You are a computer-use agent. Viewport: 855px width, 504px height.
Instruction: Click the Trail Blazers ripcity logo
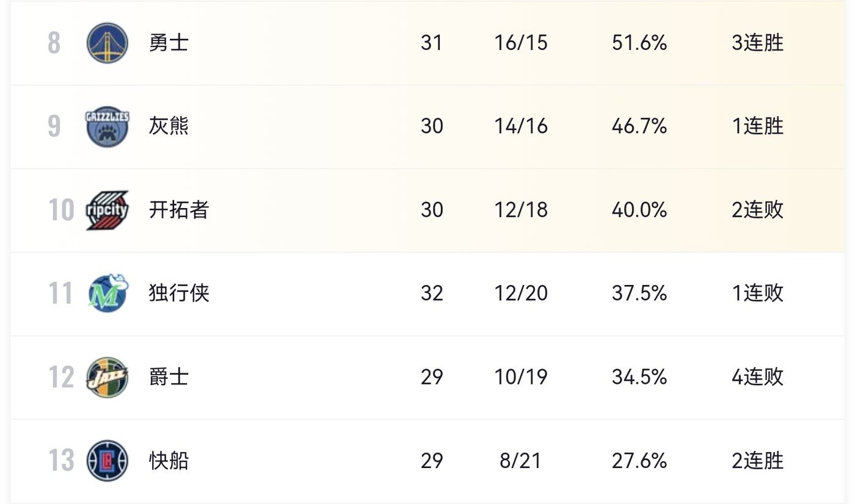pos(107,210)
